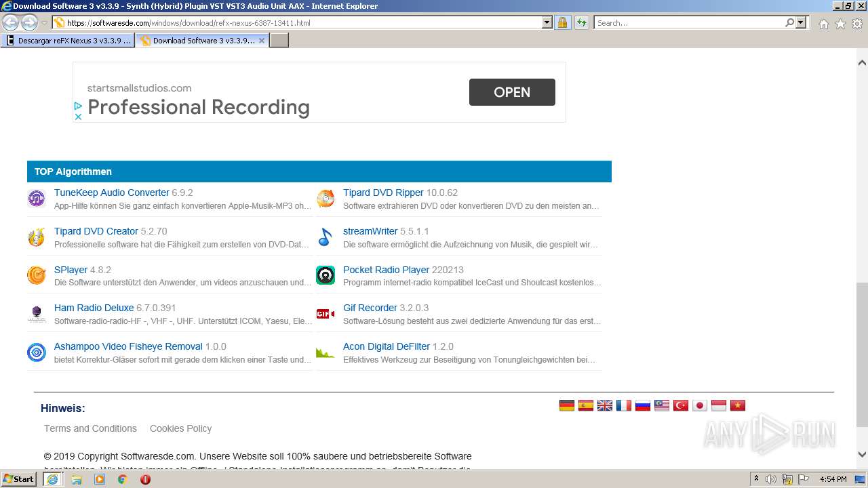Viewport: 868px width, 488px height.
Task: Close the ad with its X icon
Action: (78, 117)
